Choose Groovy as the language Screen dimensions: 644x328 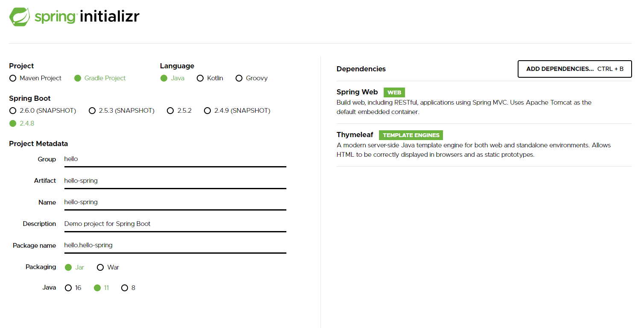click(239, 78)
